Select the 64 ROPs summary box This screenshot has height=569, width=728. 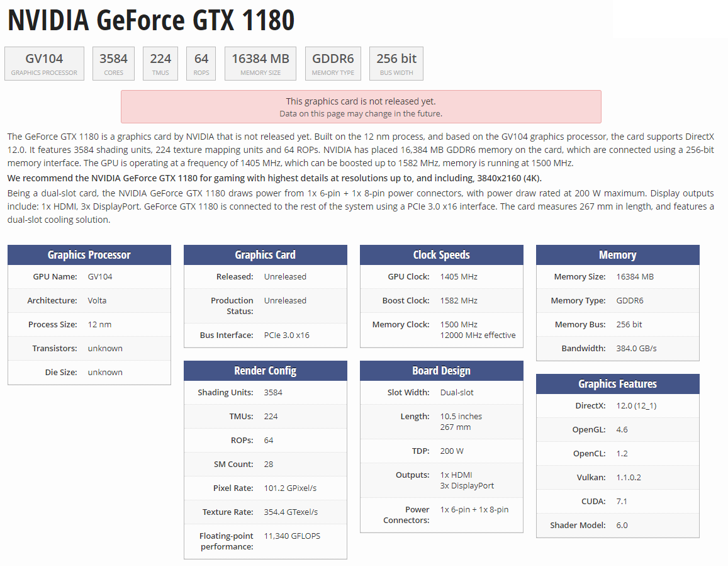click(x=201, y=64)
